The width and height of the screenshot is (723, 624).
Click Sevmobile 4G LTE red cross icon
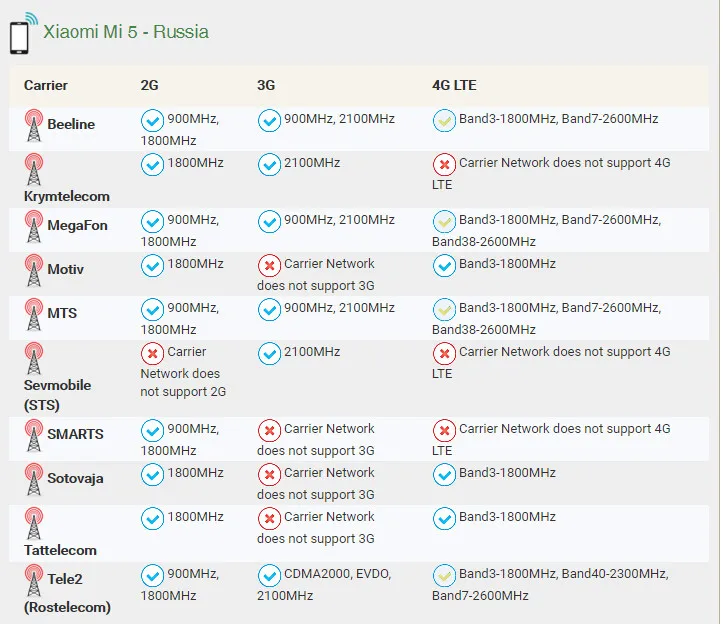444,354
